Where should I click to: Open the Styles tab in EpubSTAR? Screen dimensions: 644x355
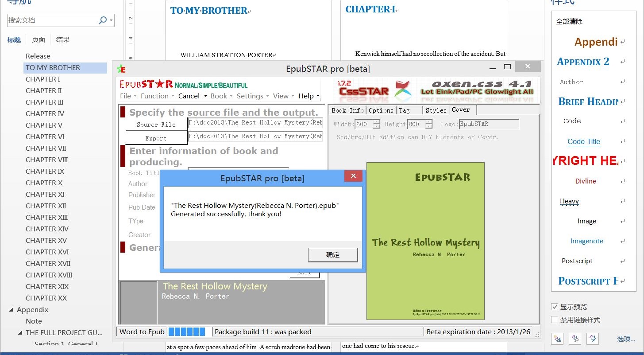(436, 110)
